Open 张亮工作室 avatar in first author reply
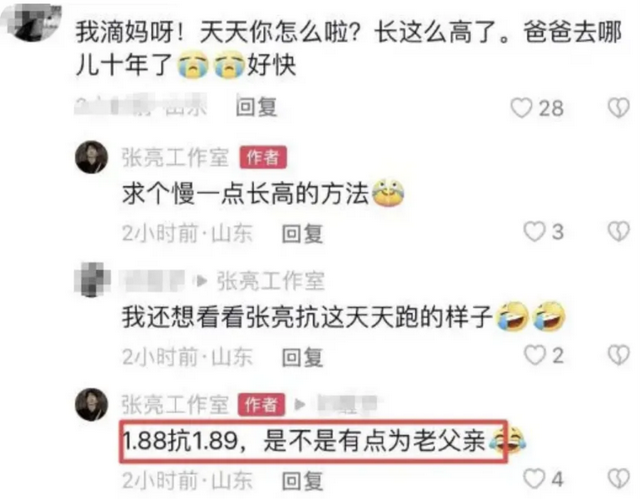The width and height of the screenshot is (640, 499). 91,157
